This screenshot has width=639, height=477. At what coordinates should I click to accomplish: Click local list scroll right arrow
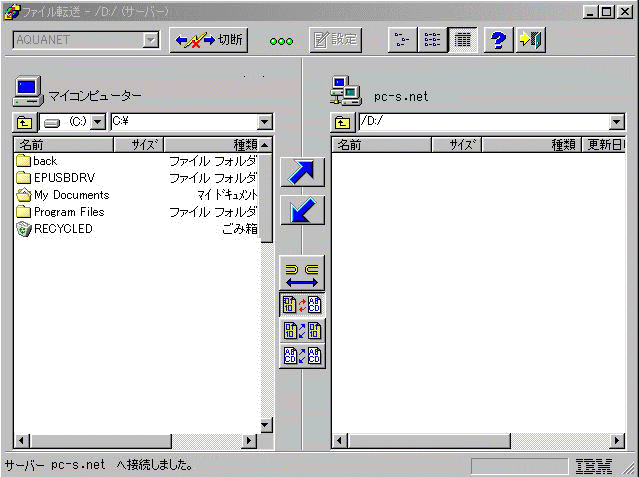coord(249,441)
